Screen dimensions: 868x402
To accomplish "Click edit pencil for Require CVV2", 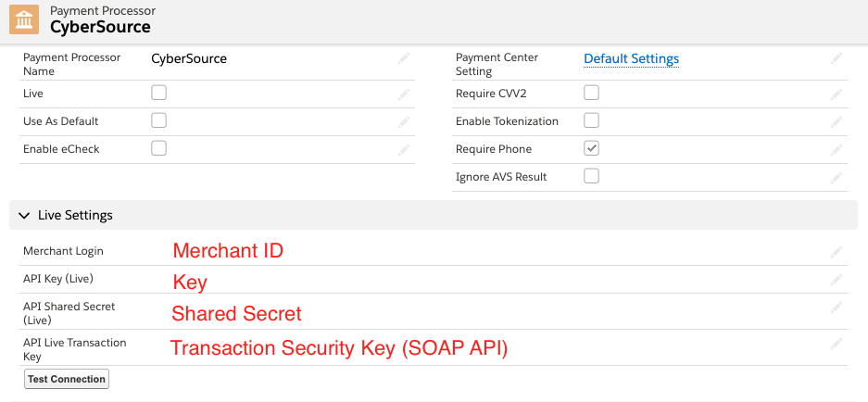I will tap(837, 94).
